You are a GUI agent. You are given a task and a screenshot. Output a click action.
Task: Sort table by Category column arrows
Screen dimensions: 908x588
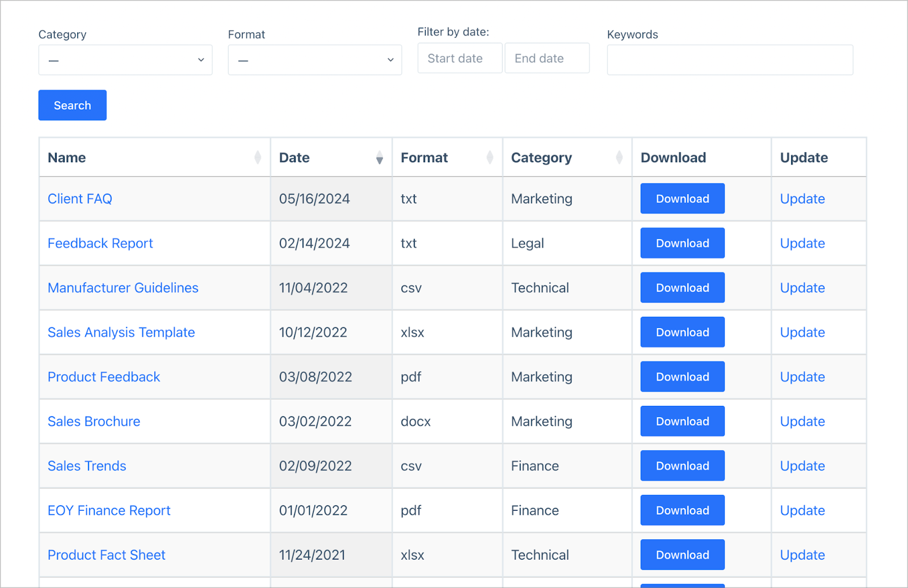point(619,158)
